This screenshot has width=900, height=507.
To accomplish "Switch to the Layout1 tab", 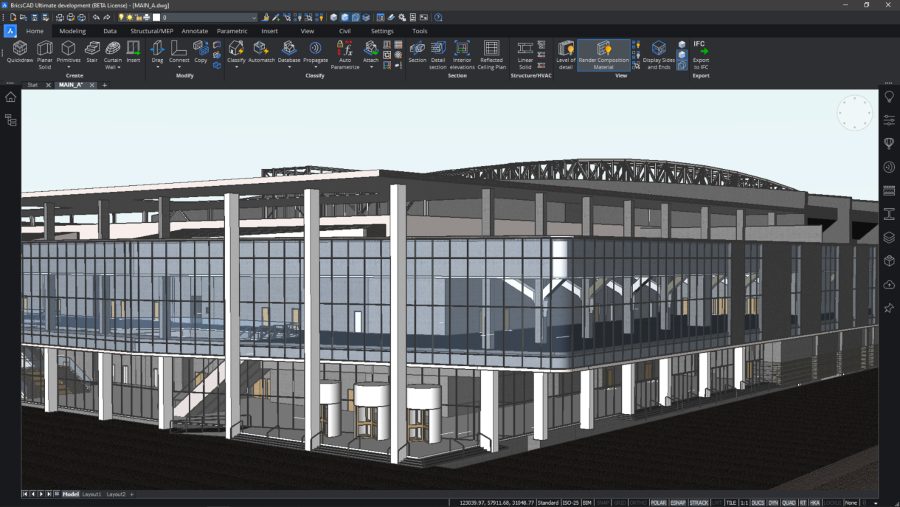I will pos(92,494).
